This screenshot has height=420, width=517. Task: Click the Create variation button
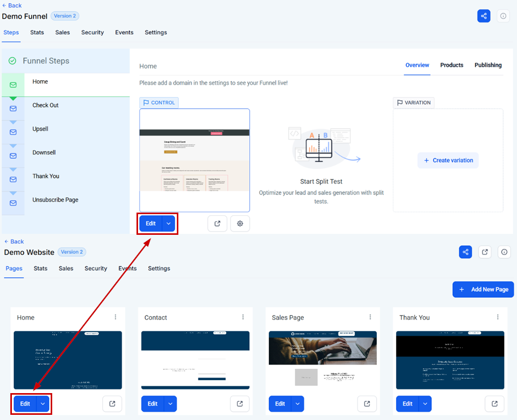pos(448,160)
